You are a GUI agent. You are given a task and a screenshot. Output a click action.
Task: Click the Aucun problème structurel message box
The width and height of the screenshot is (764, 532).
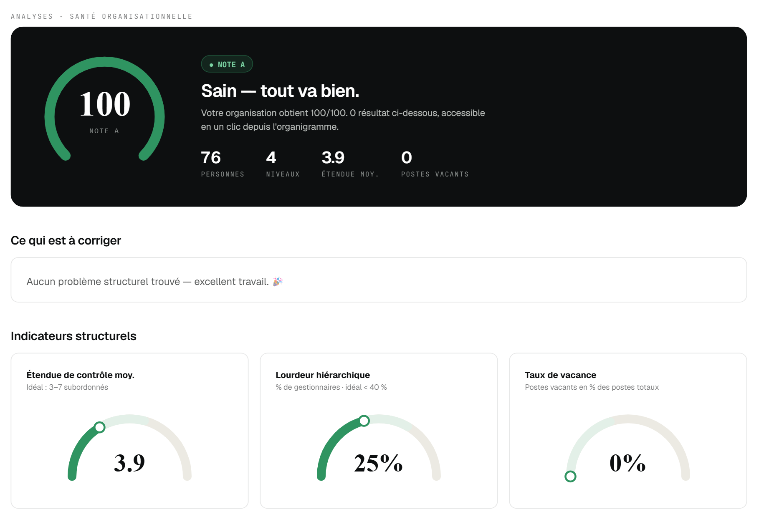(x=379, y=280)
